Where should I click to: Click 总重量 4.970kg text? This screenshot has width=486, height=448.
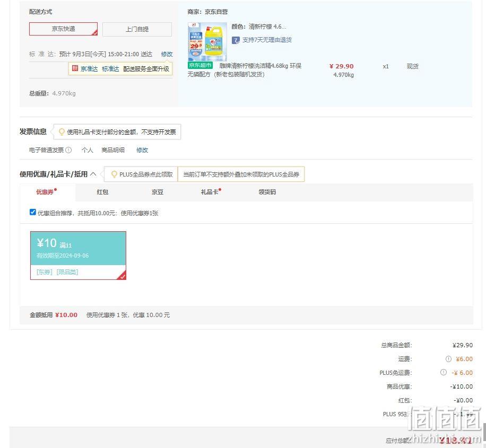[53, 93]
